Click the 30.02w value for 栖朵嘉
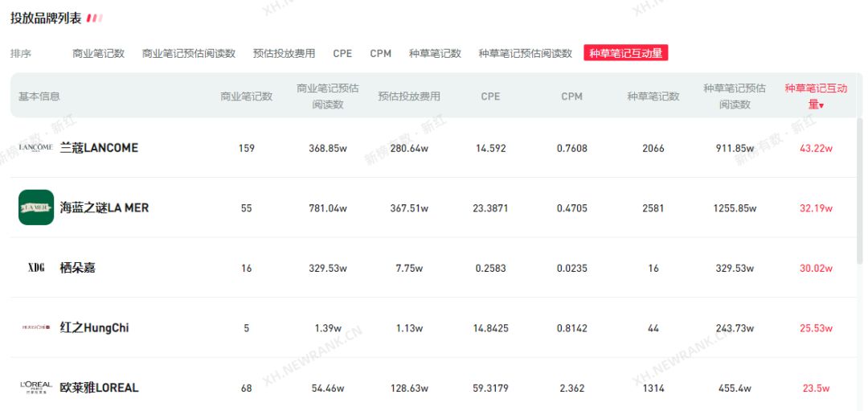Image resolution: width=868 pixels, height=411 pixels. pyautogui.click(x=816, y=268)
